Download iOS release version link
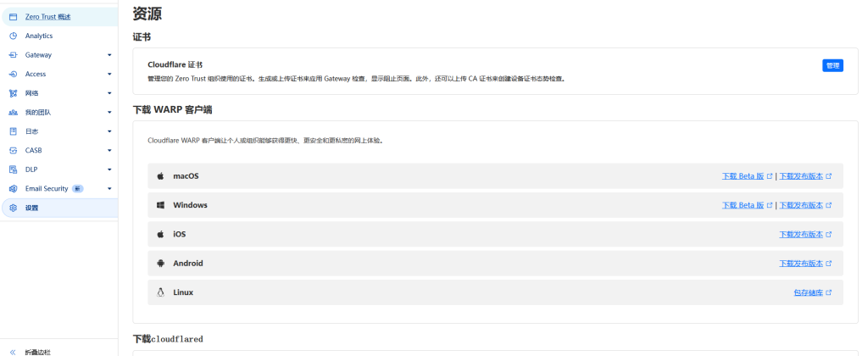The height and width of the screenshot is (356, 868). tap(801, 234)
